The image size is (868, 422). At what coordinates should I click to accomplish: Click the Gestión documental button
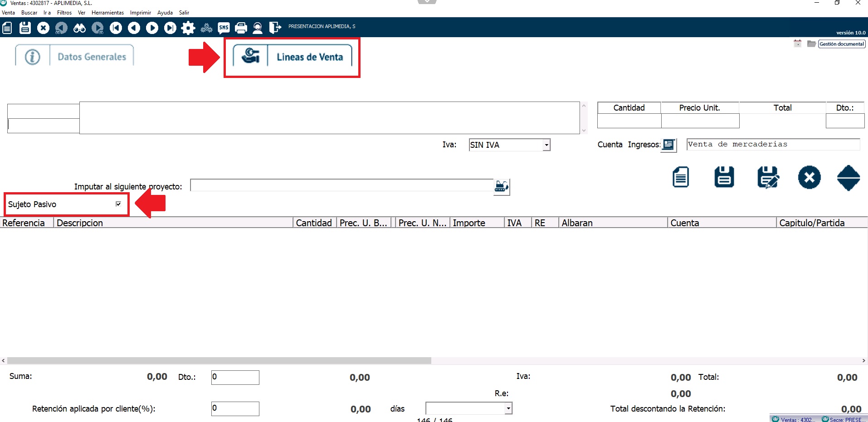(x=841, y=44)
